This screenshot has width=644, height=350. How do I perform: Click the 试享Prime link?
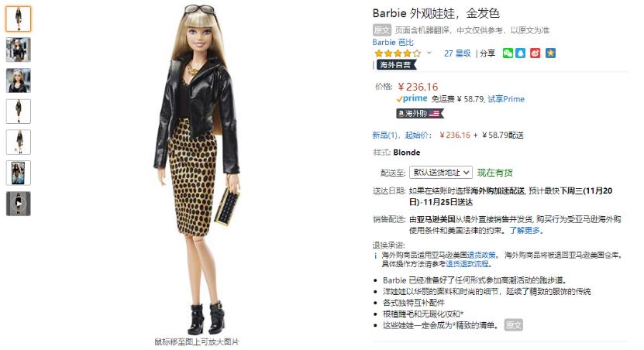click(506, 99)
